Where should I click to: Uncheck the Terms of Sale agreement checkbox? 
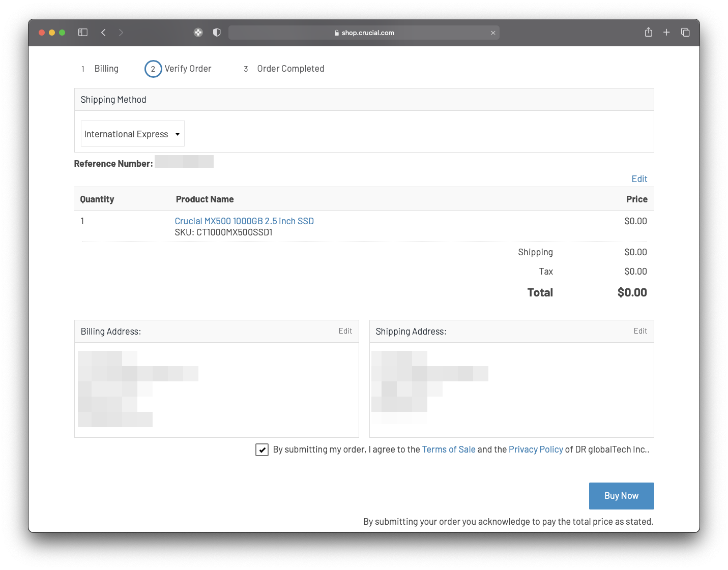click(x=262, y=449)
